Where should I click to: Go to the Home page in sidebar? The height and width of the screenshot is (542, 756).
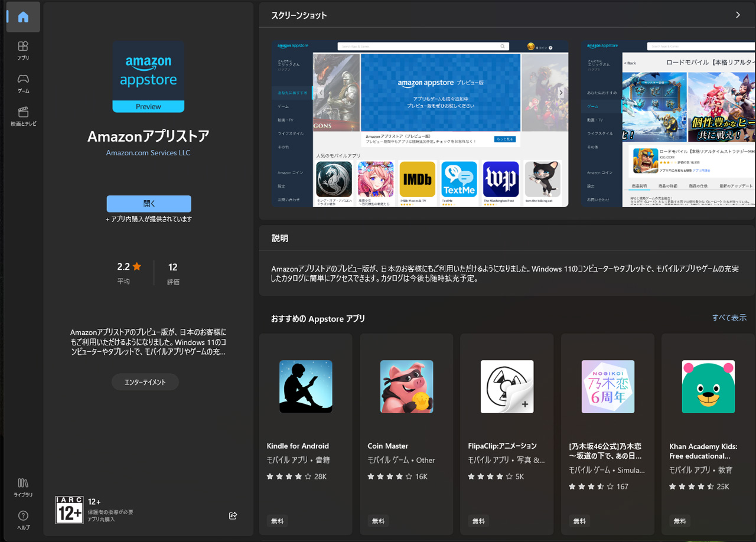(x=23, y=17)
